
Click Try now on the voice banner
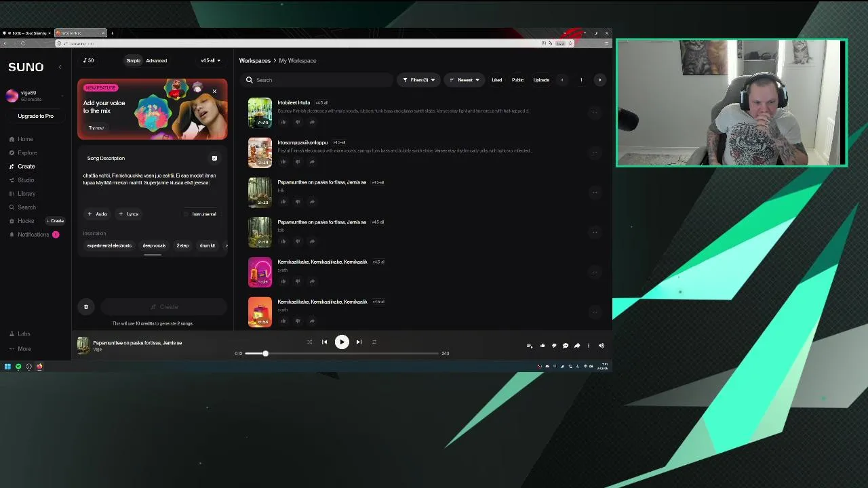click(96, 127)
